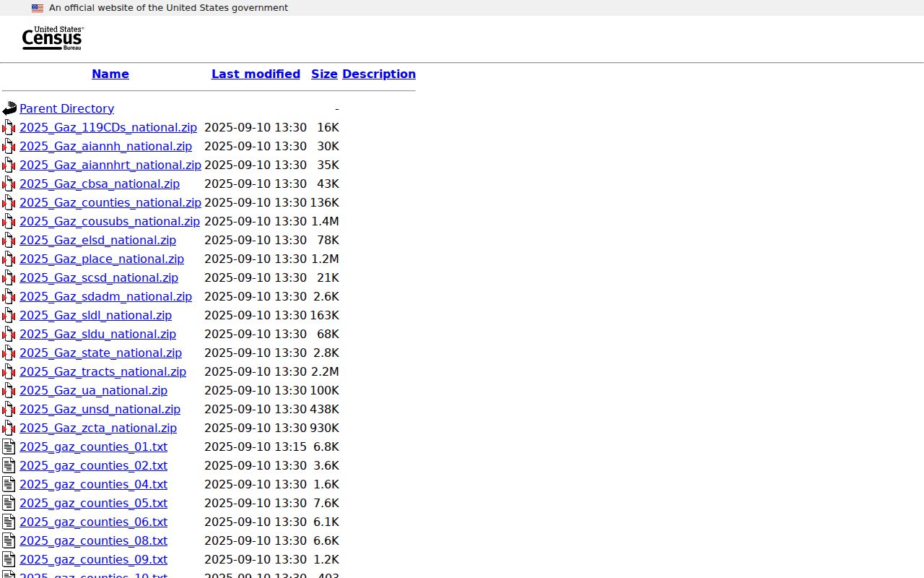The height and width of the screenshot is (578, 924).
Task: Click the zip icon beside 2025_Gaz_119CDs_national.zip
Action: (x=9, y=127)
